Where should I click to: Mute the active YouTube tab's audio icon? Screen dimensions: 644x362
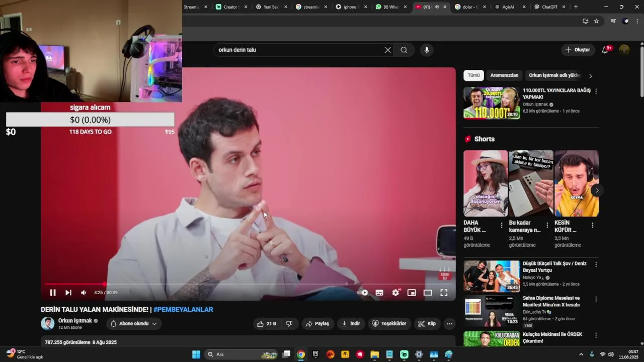pos(437,7)
